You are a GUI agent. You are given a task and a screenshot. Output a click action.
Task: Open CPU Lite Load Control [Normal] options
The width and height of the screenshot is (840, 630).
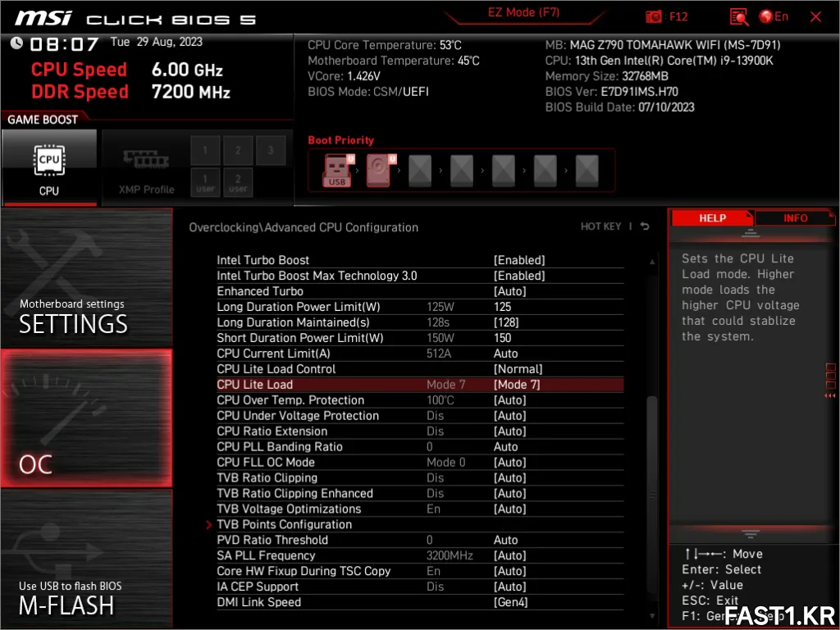518,369
